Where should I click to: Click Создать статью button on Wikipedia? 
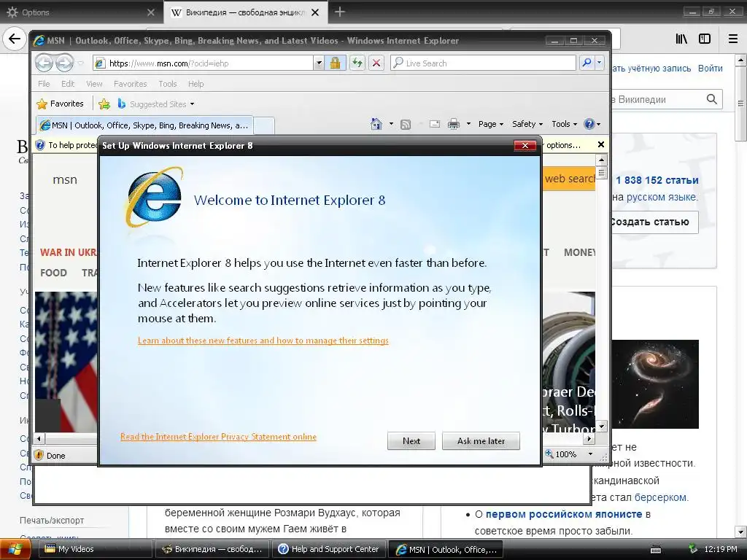653,222
